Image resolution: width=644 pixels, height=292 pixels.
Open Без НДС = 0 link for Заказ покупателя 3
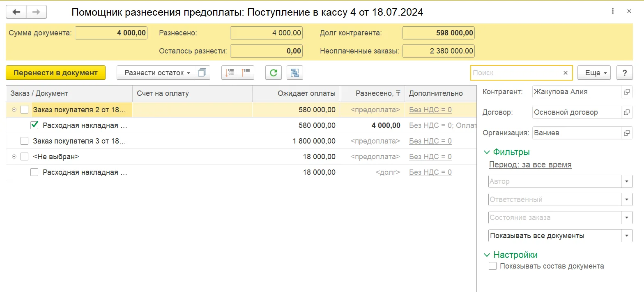(430, 141)
